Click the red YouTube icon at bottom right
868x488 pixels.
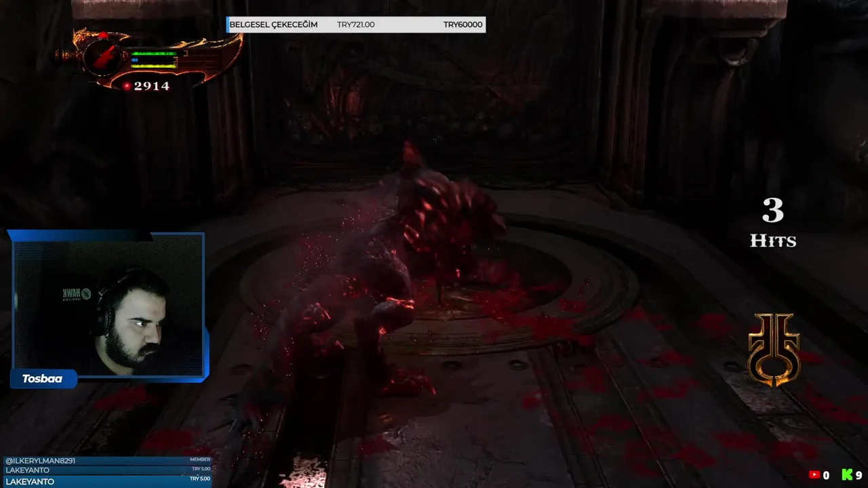pos(815,476)
